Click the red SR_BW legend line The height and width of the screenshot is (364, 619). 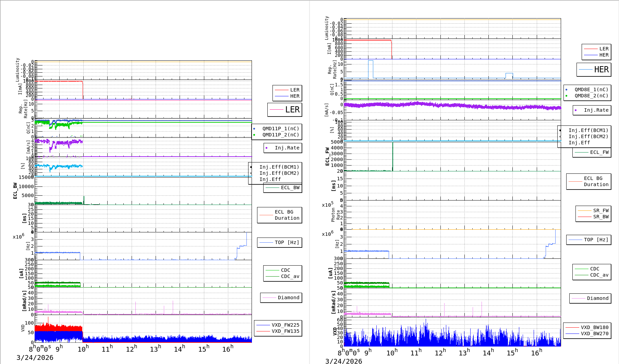tap(584, 217)
